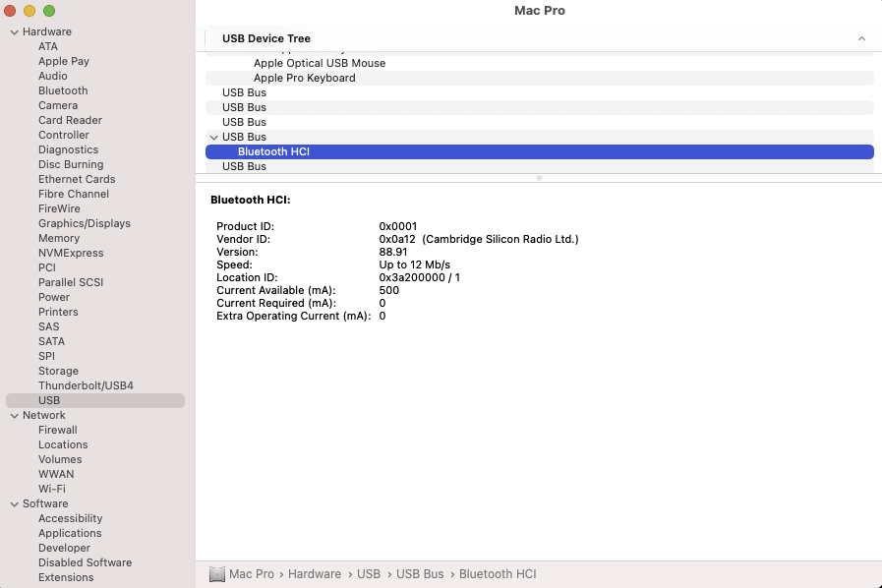The height and width of the screenshot is (588, 882).
Task: Select Extensions under Software
Action: (66, 577)
